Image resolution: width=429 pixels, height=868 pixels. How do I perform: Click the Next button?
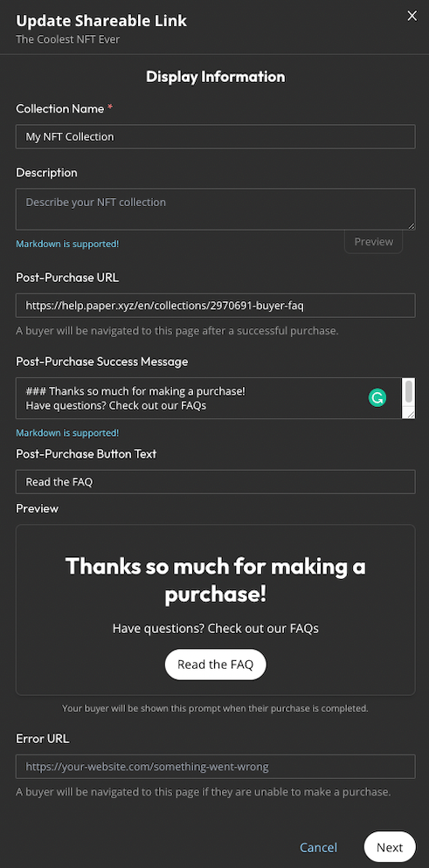390,848
